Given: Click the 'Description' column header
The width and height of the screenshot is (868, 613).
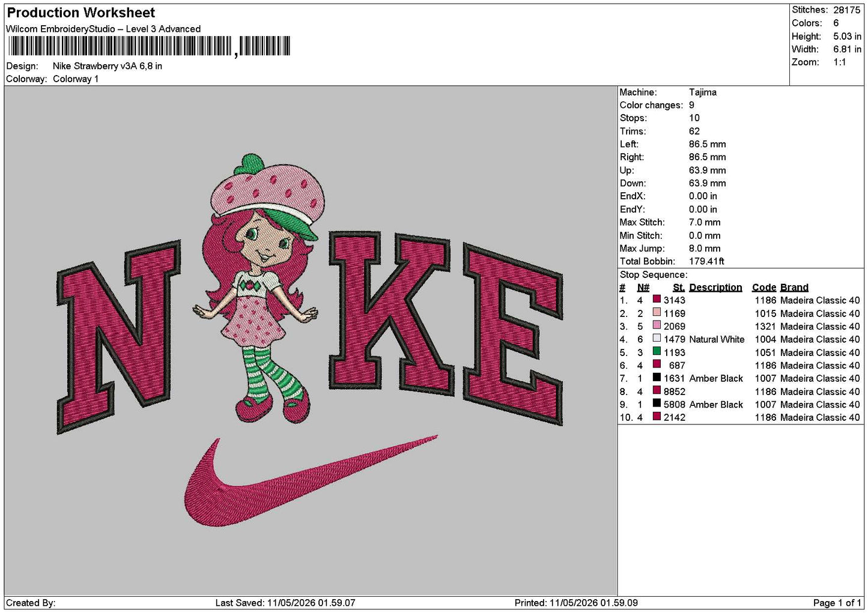Looking at the screenshot, I should point(715,288).
